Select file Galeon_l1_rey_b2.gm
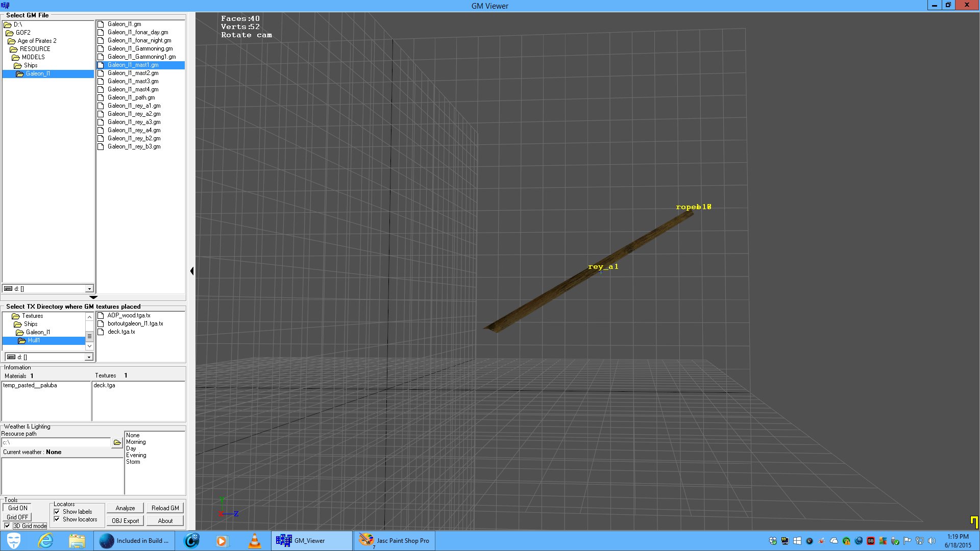This screenshot has height=551, width=980. pos(134,138)
